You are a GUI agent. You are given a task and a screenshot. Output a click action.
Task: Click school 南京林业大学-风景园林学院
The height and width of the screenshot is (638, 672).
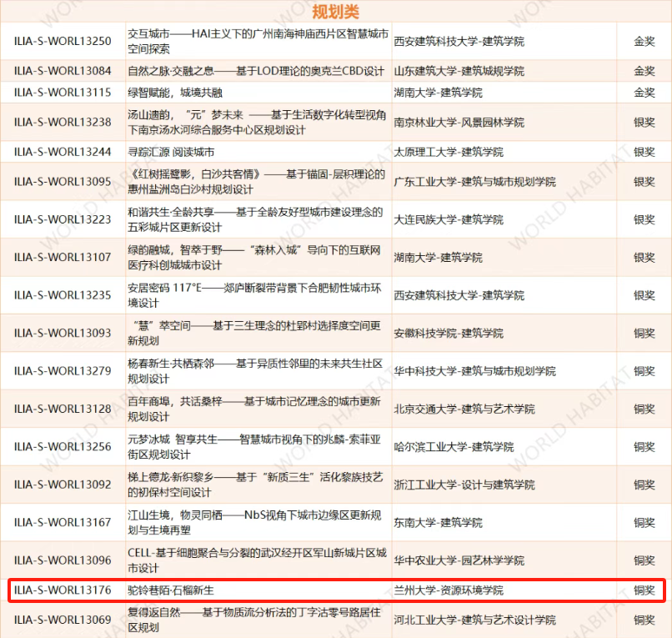pos(459,123)
